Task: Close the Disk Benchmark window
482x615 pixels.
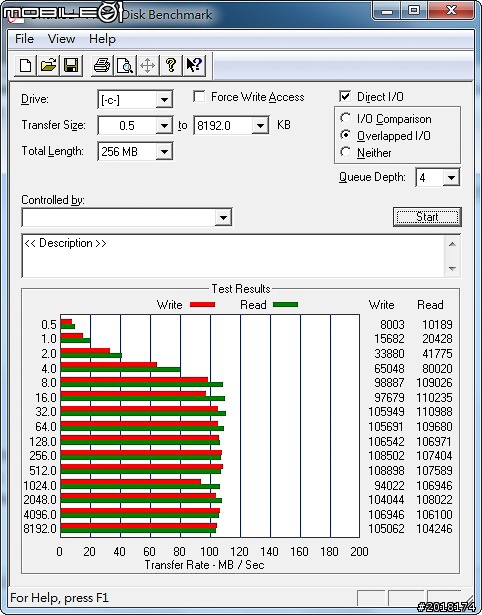Action: [451, 11]
